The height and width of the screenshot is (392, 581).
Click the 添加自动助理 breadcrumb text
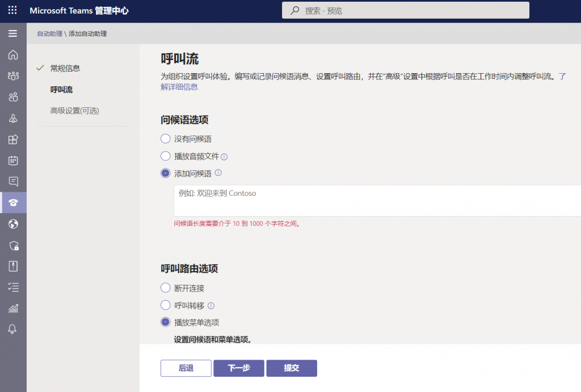pos(88,33)
